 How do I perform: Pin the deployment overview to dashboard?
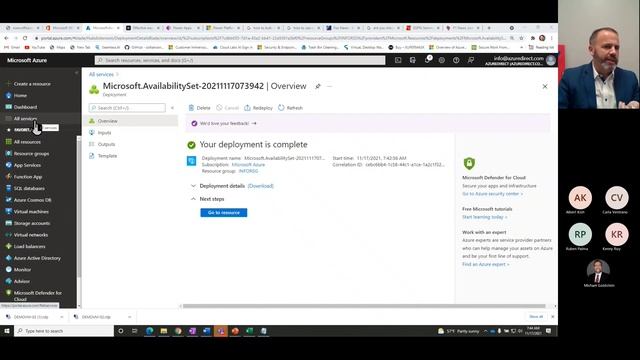pyautogui.click(x=318, y=86)
